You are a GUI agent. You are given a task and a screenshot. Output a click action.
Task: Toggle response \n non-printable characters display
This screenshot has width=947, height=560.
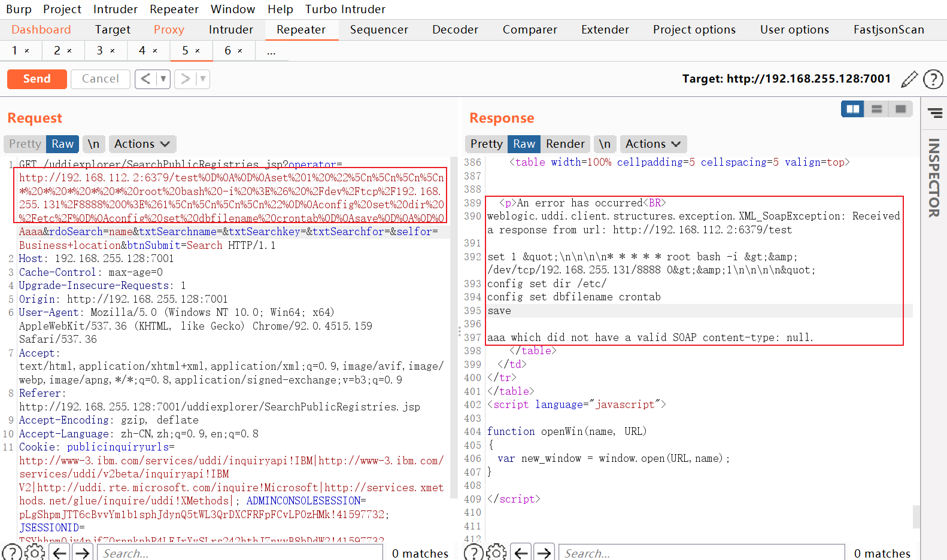coord(605,144)
